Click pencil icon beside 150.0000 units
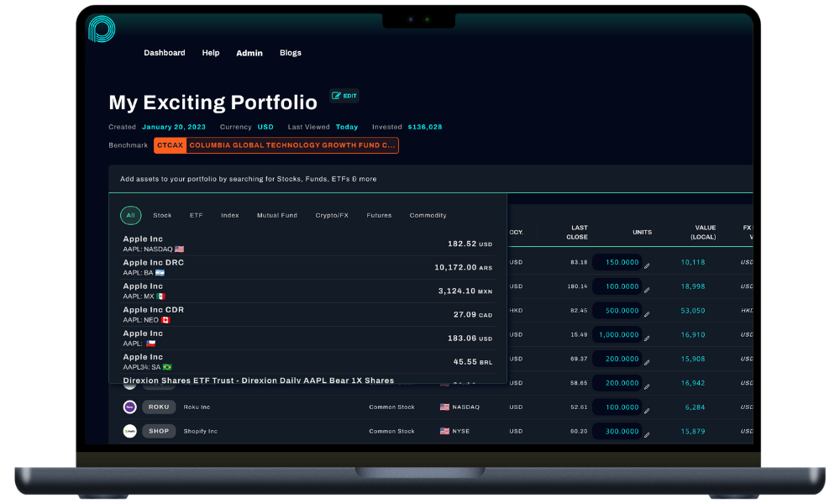 647,266
